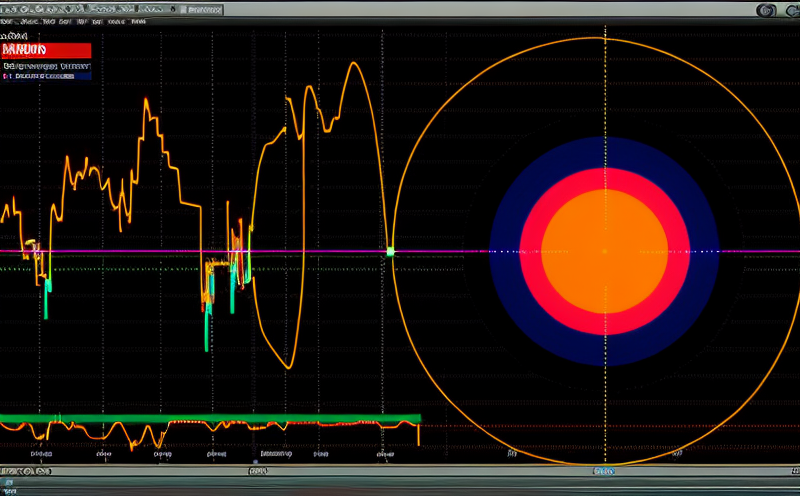Click the labeled toolbar button at the end of the top toolbar
The image size is (800, 496).
[201, 10]
